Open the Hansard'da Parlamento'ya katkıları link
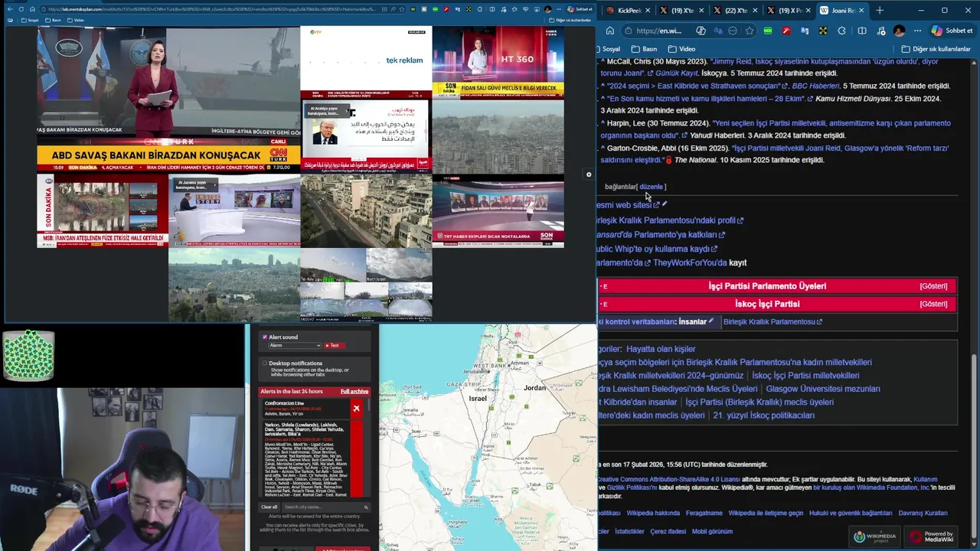The image size is (980, 551). (x=660, y=235)
